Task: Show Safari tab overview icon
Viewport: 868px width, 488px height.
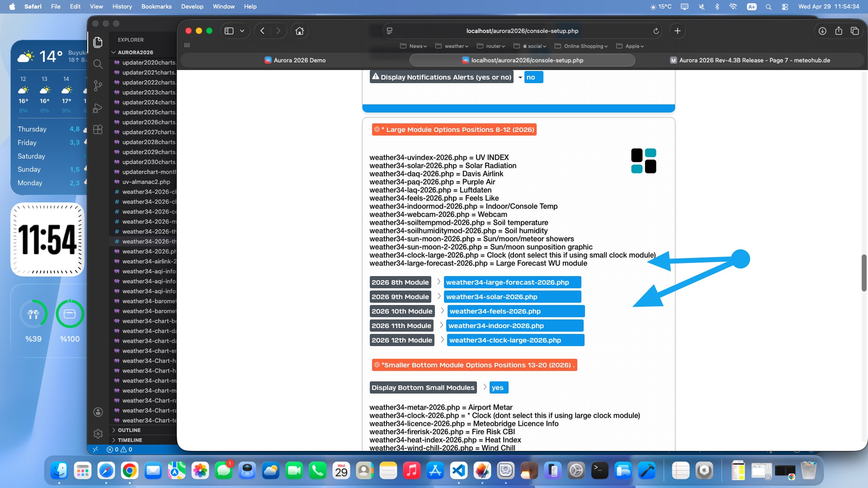Action: (854, 31)
